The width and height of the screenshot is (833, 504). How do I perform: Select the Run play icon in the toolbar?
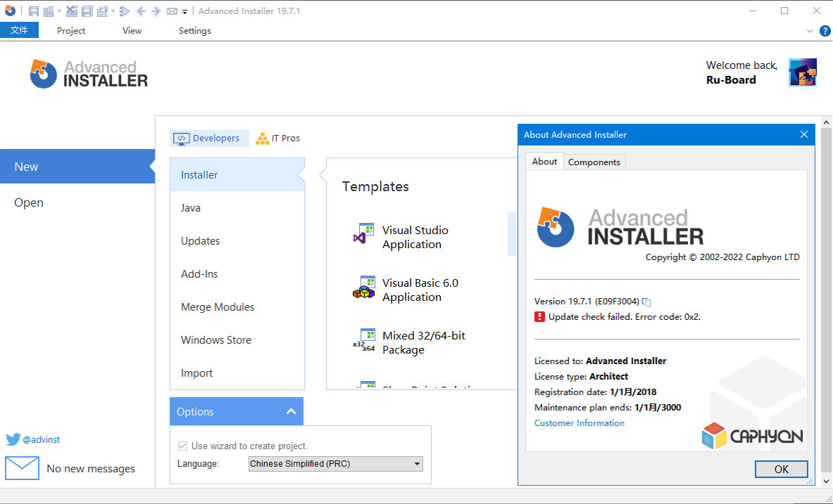click(123, 10)
